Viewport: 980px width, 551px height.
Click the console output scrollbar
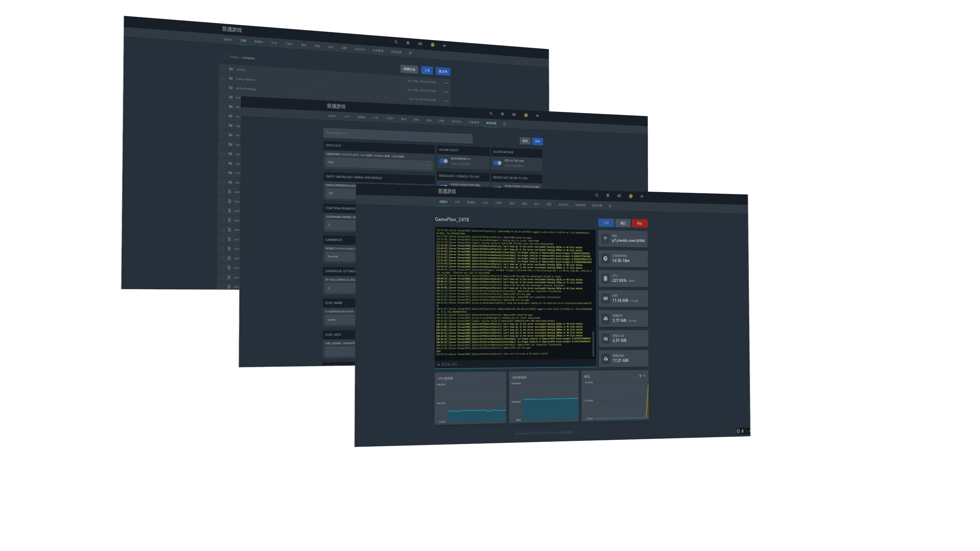point(593,343)
